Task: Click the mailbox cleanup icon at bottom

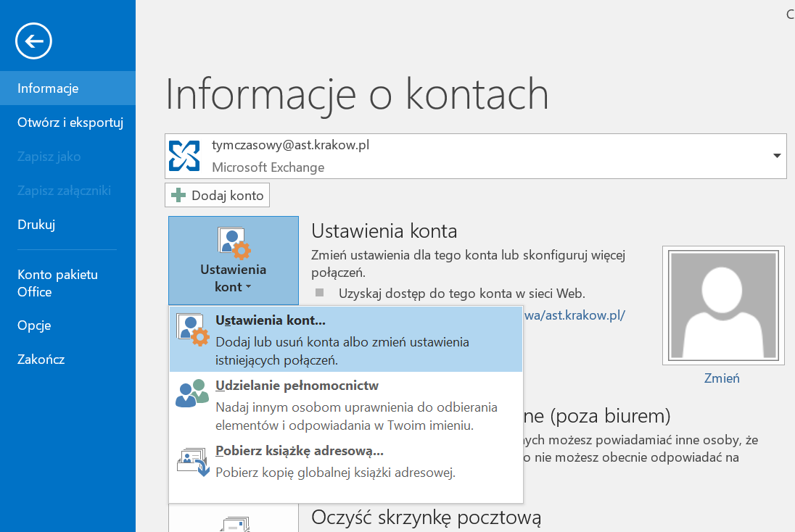Action: (x=233, y=523)
